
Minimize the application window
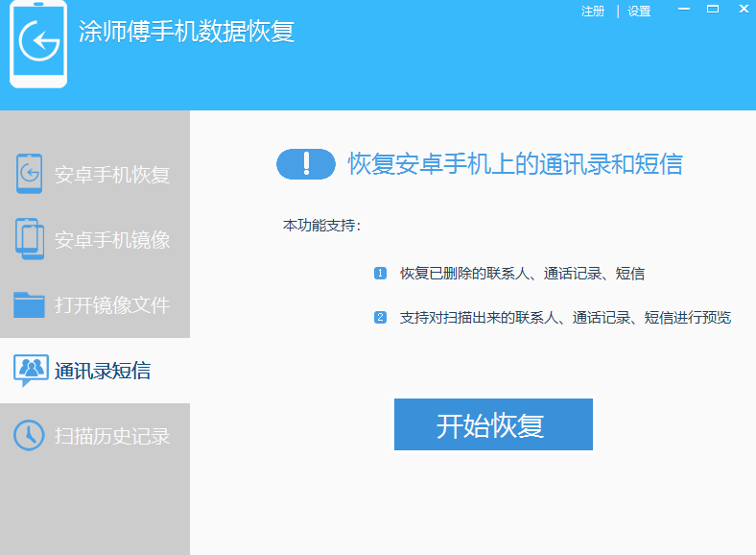[x=684, y=10]
